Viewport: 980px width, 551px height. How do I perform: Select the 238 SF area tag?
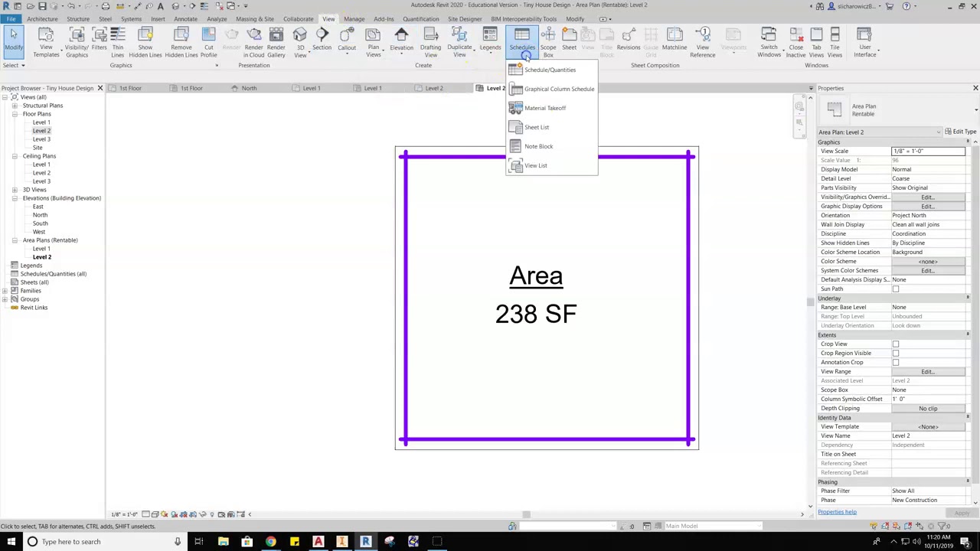point(536,314)
